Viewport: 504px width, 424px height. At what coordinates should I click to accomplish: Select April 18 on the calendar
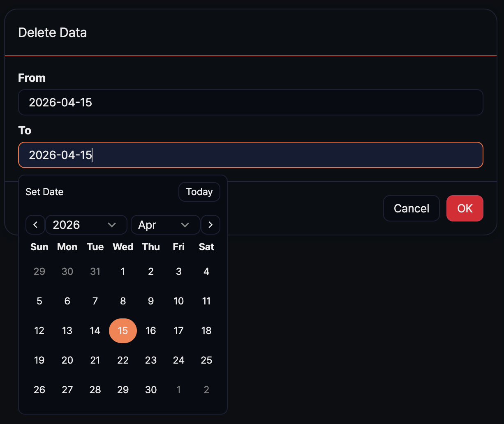pos(206,330)
